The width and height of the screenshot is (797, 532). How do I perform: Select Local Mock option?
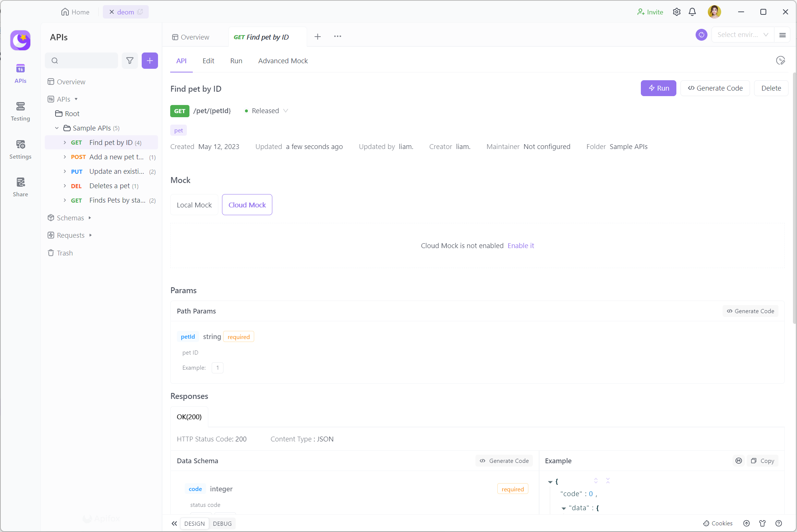coord(194,205)
